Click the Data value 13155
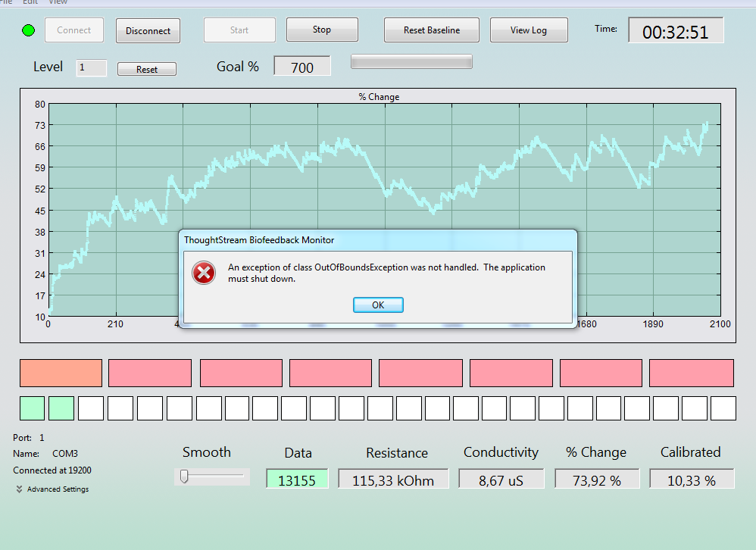The image size is (756, 550). tap(297, 479)
